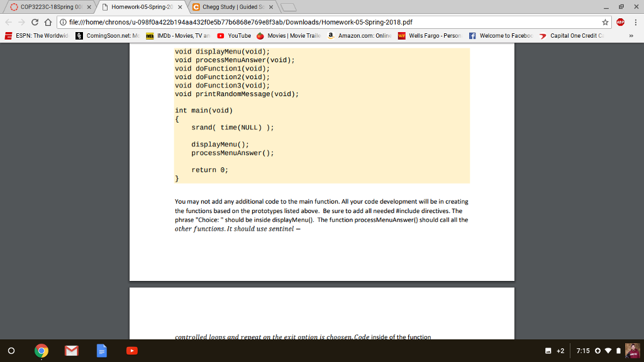The width and height of the screenshot is (644, 362).
Task: Reload the current PDF page
Action: pyautogui.click(x=35, y=21)
